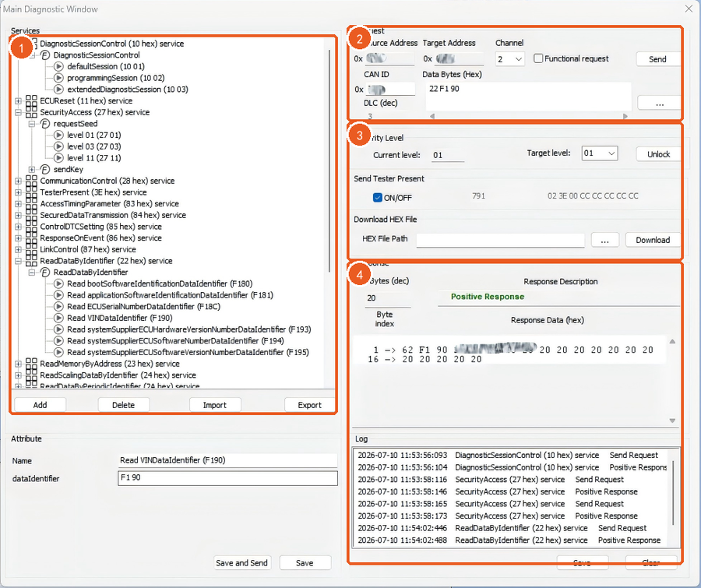The height and width of the screenshot is (588, 701).
Task: Click the Attribute Name field
Action: (x=227, y=460)
